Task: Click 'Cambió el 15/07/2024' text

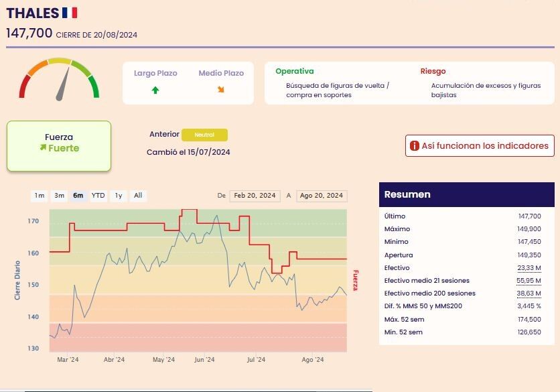Action: (x=188, y=152)
